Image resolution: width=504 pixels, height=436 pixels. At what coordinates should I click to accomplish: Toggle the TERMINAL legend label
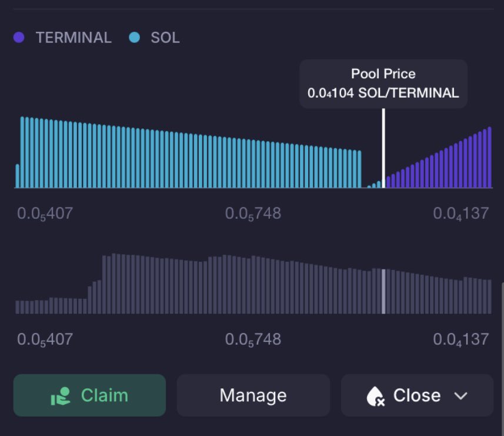pyautogui.click(x=74, y=38)
